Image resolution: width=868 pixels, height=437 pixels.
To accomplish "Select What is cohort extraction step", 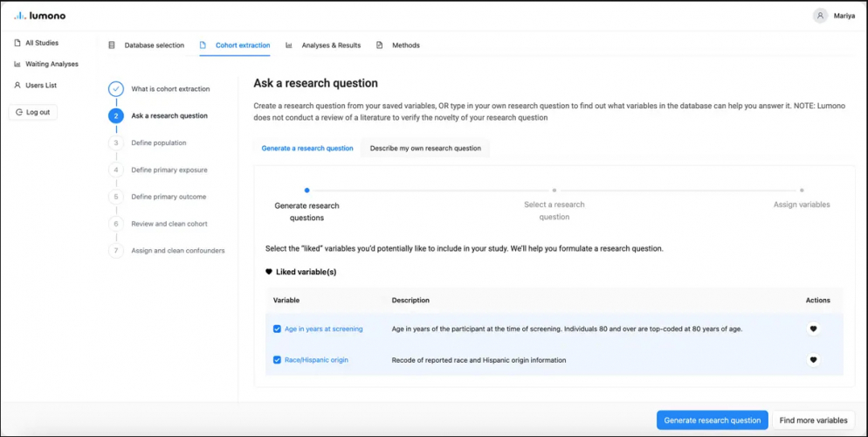I will point(170,88).
